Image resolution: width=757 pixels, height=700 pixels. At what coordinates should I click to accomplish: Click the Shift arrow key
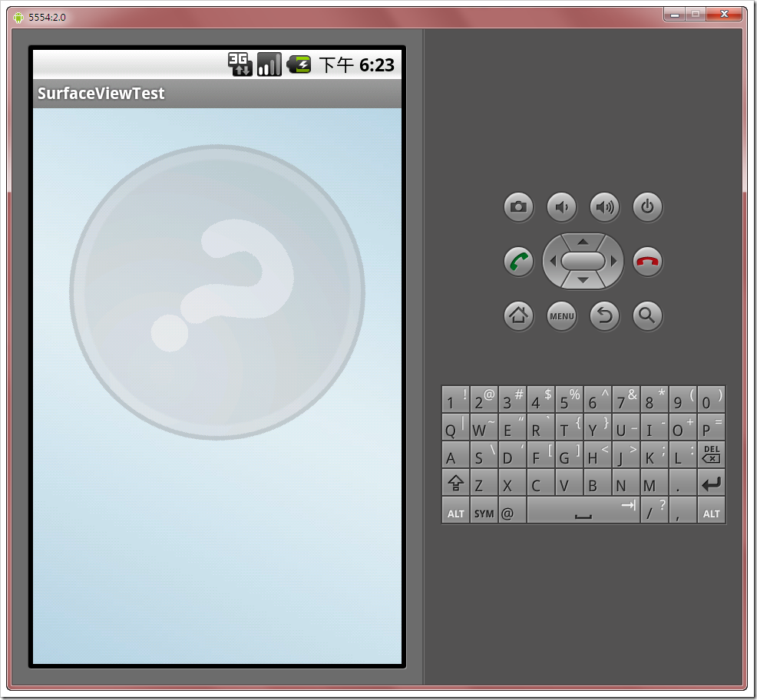455,483
